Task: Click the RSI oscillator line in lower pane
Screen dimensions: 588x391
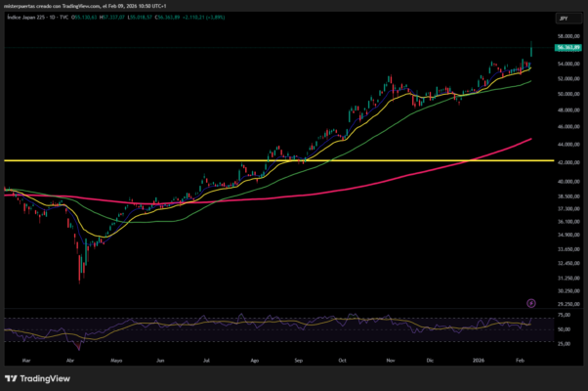Action: (293, 323)
